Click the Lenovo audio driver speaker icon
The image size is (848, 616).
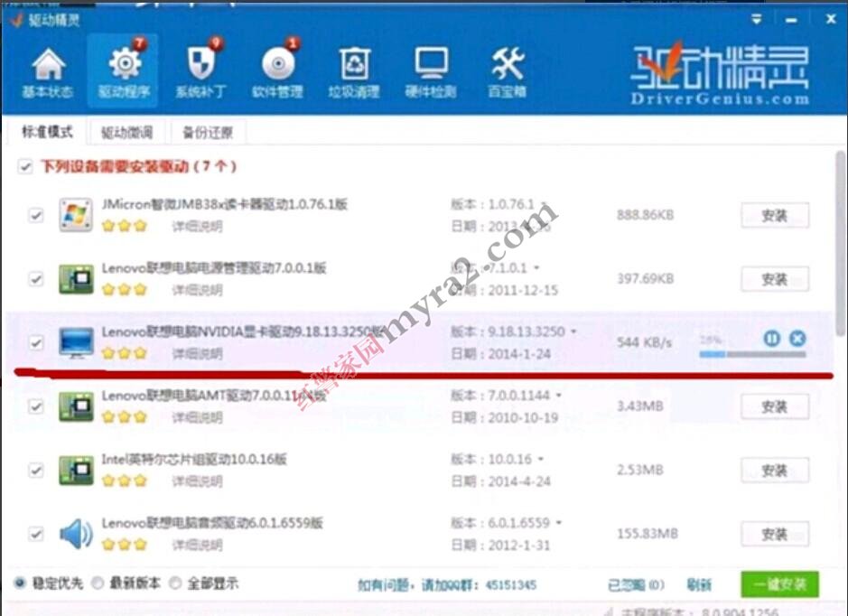pos(76,534)
